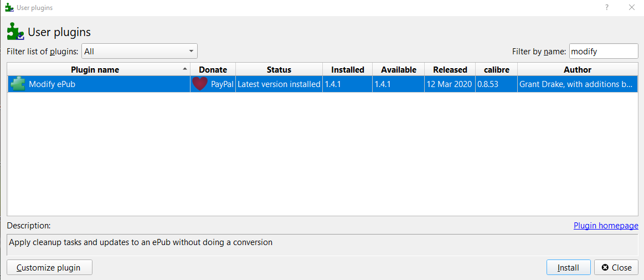Image resolution: width=644 pixels, height=280 pixels.
Task: Click the User plugins header puzzle icon
Action: pos(15,32)
